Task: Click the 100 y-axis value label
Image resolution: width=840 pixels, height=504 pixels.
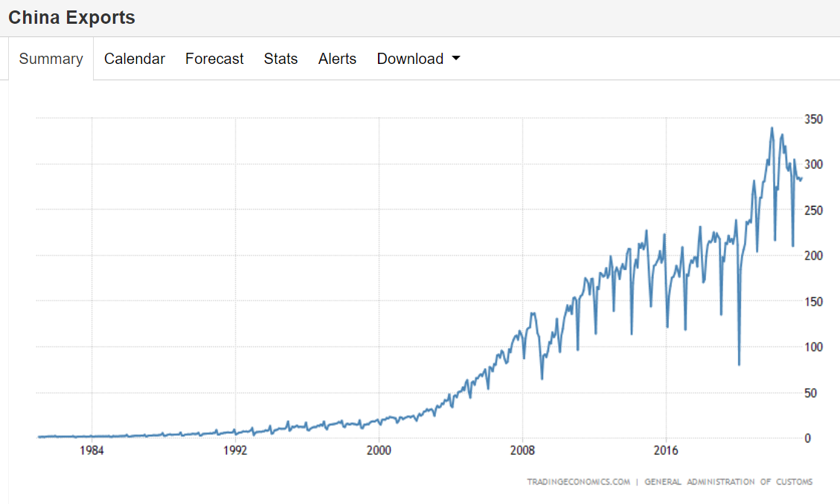Action: (813, 347)
